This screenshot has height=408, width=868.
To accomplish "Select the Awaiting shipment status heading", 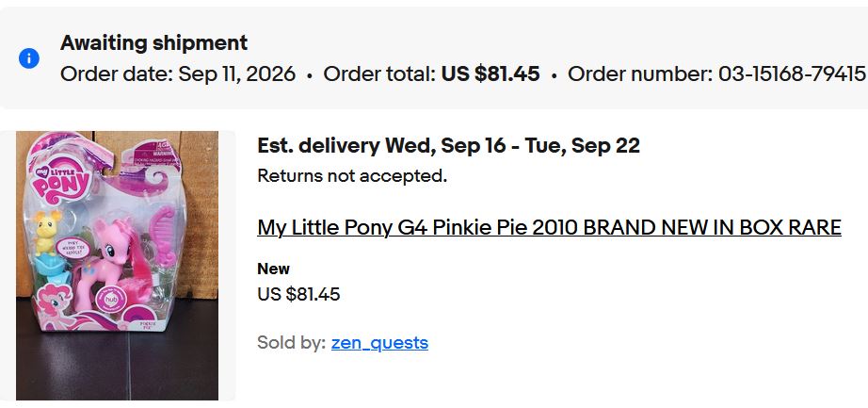I will (x=153, y=42).
